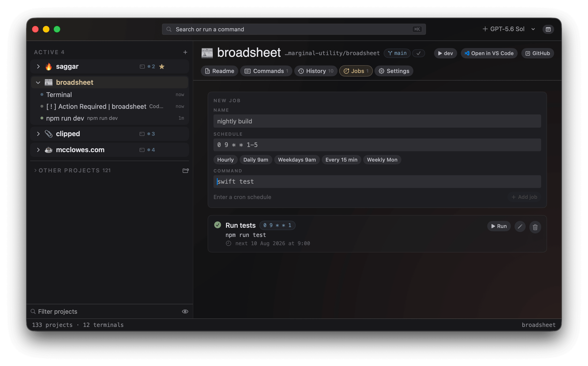Click the magnifier icon in Filter projects
588x366 pixels.
click(33, 312)
